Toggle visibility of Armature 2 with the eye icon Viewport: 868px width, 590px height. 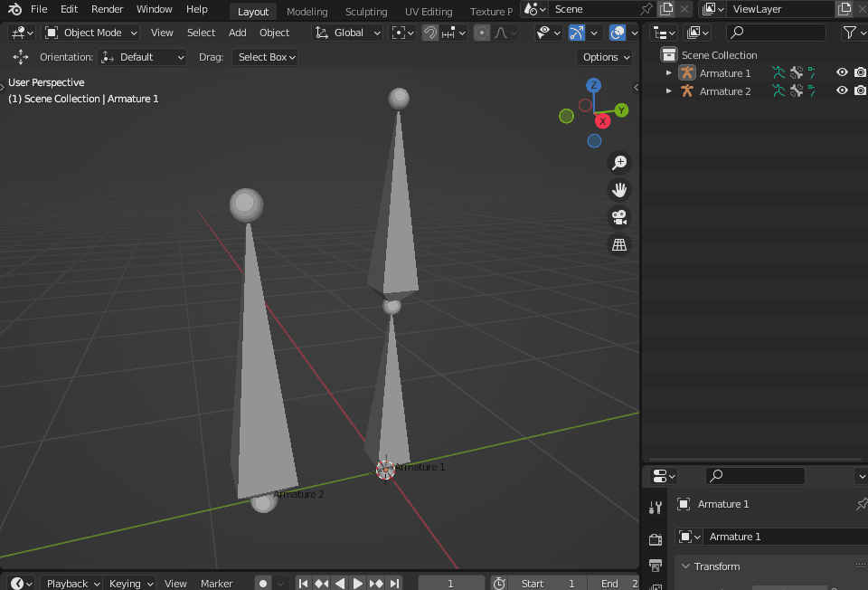[841, 90]
